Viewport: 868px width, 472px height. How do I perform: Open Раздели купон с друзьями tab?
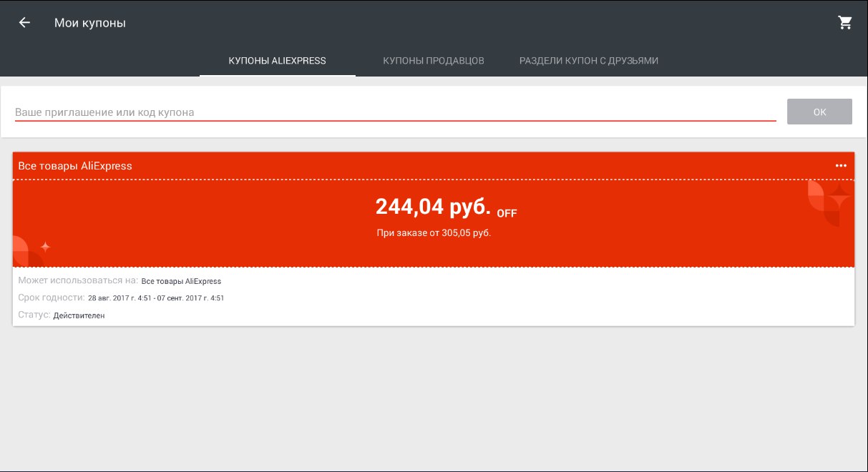pyautogui.click(x=589, y=61)
